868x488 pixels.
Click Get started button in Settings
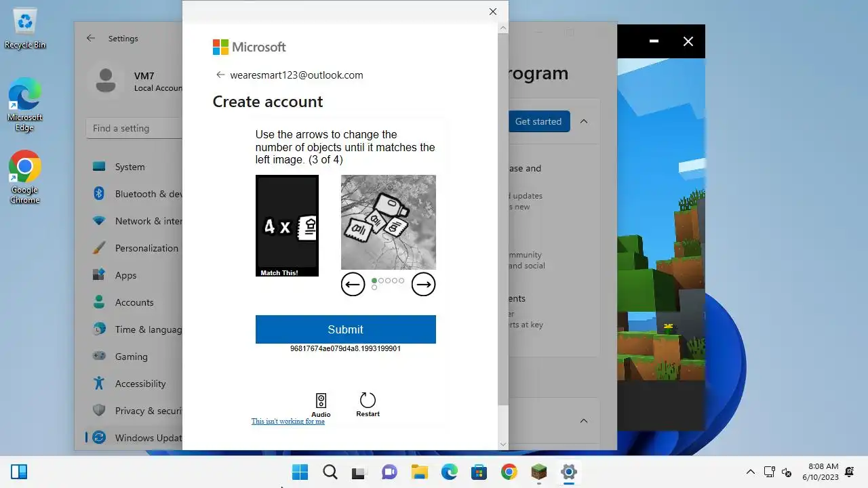[x=538, y=121]
